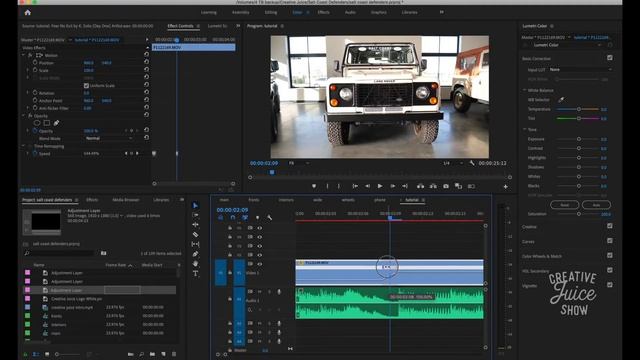This screenshot has height=360, width=640.
Task: Toggle Linked Selection in timeline
Action: pyautogui.click(x=244, y=218)
